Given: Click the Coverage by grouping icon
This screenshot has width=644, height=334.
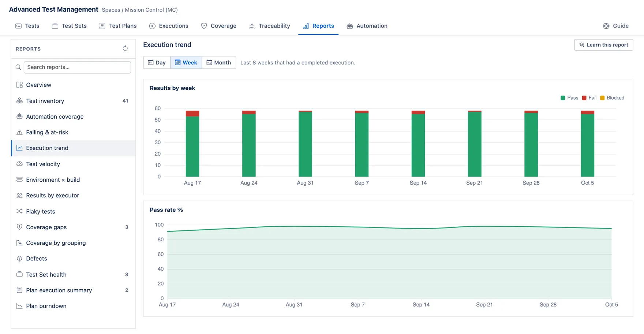Looking at the screenshot, I should [x=19, y=243].
